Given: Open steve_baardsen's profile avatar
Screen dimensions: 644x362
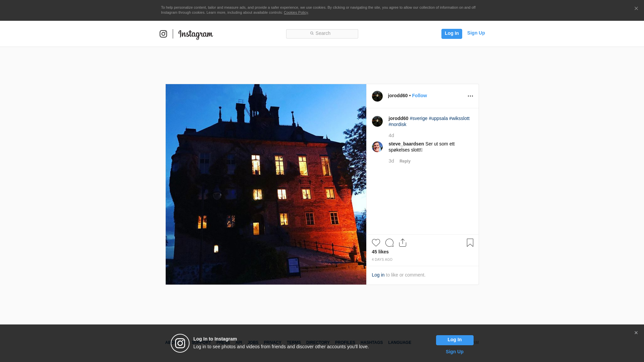Looking at the screenshot, I should pyautogui.click(x=377, y=147).
